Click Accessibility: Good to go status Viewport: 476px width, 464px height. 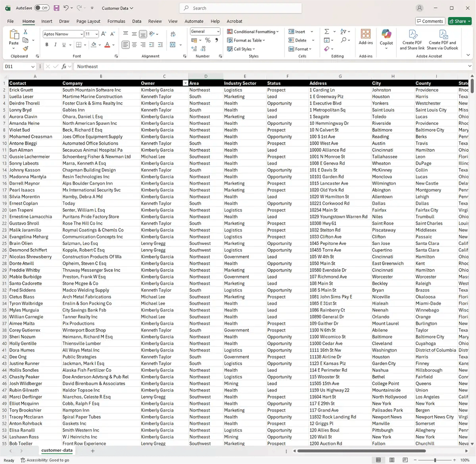click(x=45, y=460)
